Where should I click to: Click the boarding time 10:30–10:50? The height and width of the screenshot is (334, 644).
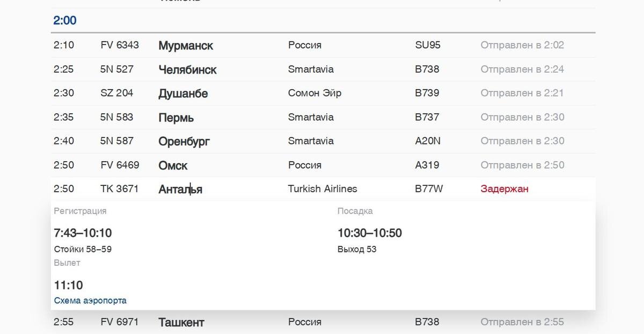[x=369, y=233]
